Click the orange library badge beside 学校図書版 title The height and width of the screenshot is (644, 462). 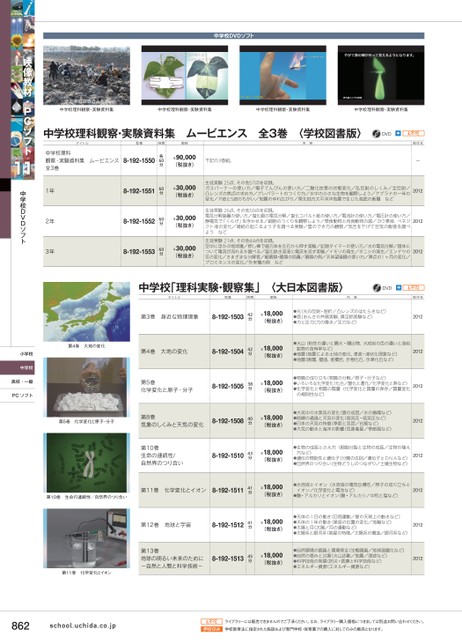413,133
